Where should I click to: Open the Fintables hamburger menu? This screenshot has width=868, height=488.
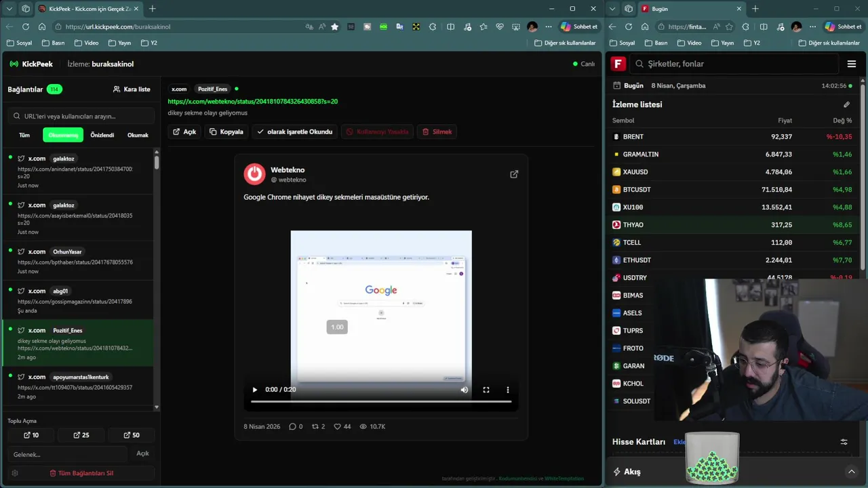[852, 64]
